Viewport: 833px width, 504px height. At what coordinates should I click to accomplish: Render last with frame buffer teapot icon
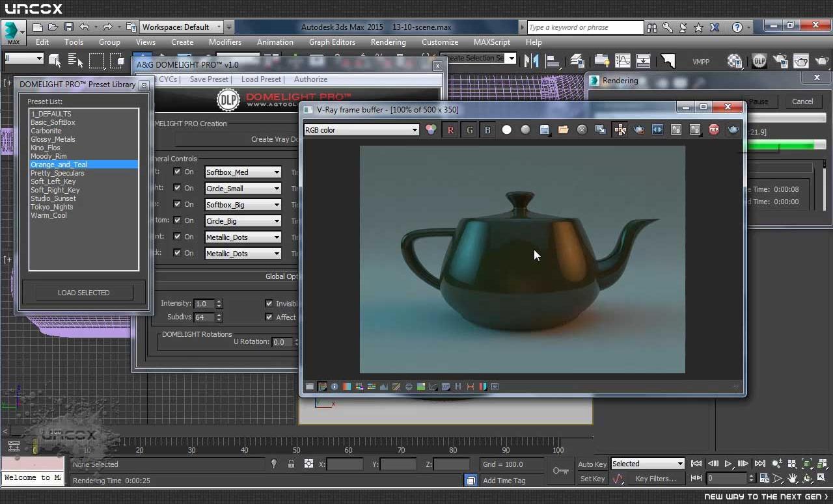pyautogui.click(x=733, y=130)
